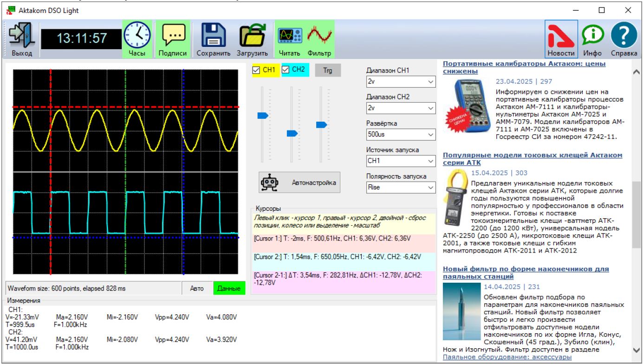Open the Паяльное оборудование: аксессуары link
This screenshot has height=364, width=644.
pos(507,357)
